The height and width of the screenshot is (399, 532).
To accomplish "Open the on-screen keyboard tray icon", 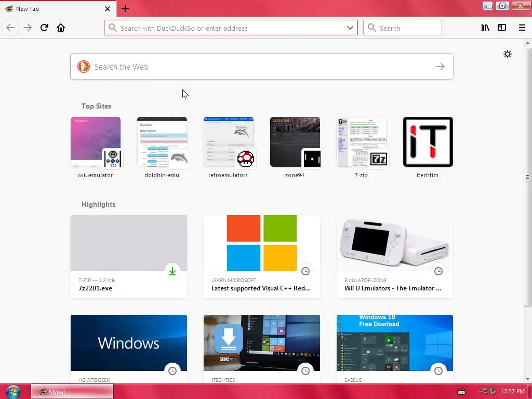I will [x=461, y=392].
